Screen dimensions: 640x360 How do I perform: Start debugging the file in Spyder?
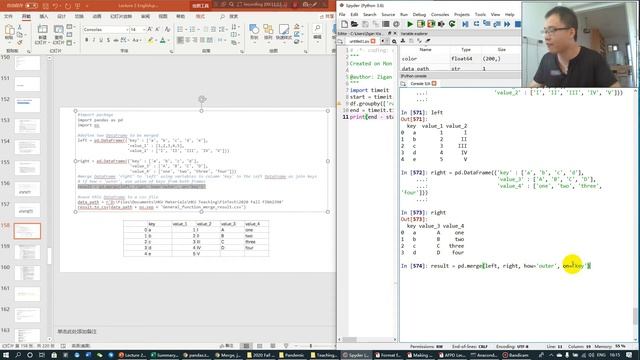465,24
